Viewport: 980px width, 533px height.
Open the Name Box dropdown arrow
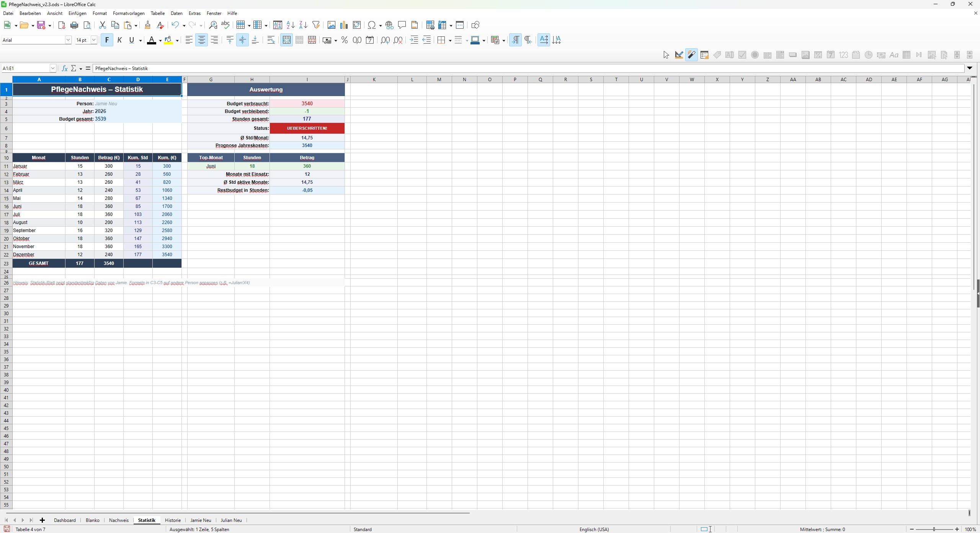53,68
